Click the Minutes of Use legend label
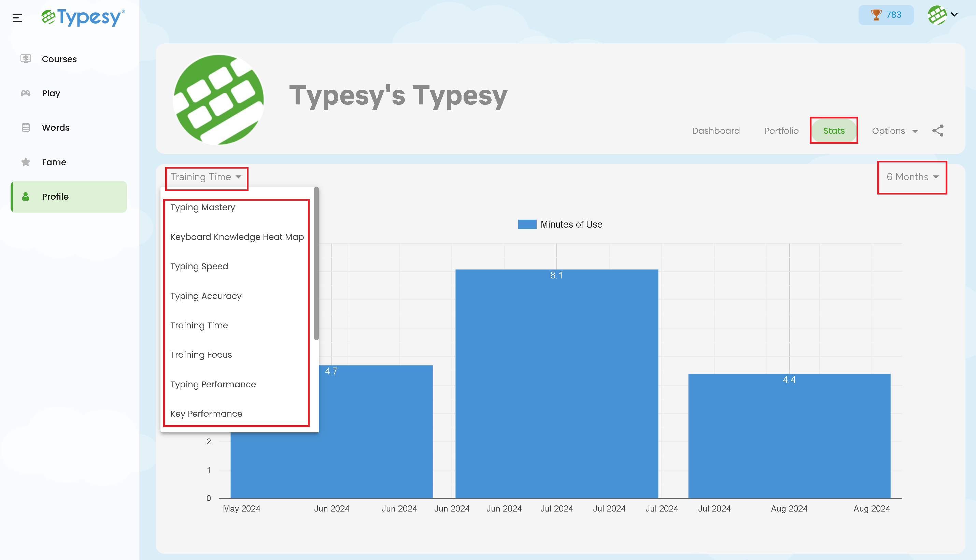Viewport: 976px width, 560px height. [x=571, y=224]
